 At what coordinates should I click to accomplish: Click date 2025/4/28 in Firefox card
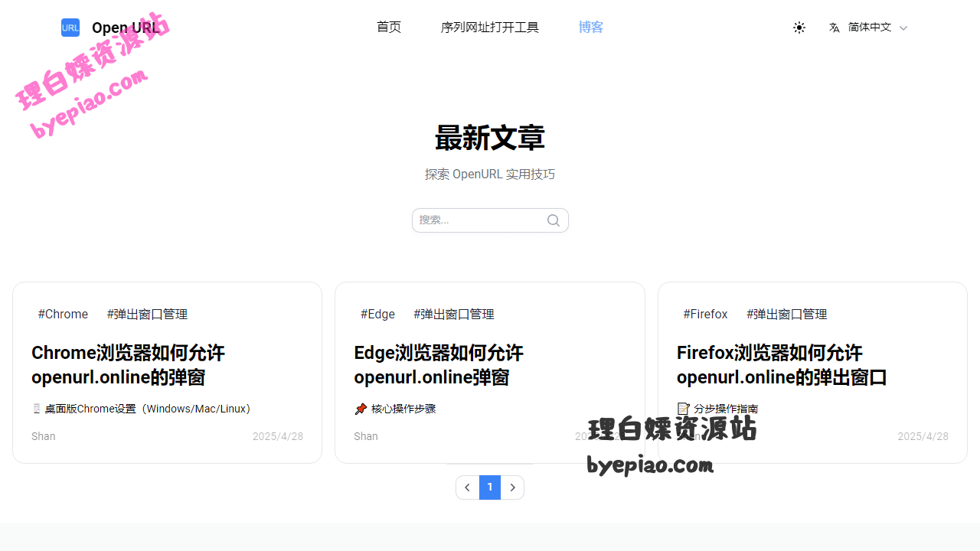click(923, 436)
